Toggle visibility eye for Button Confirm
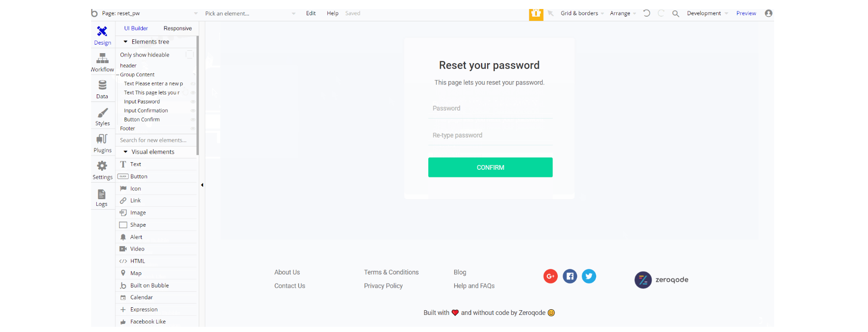The image size is (868, 332). [x=193, y=120]
